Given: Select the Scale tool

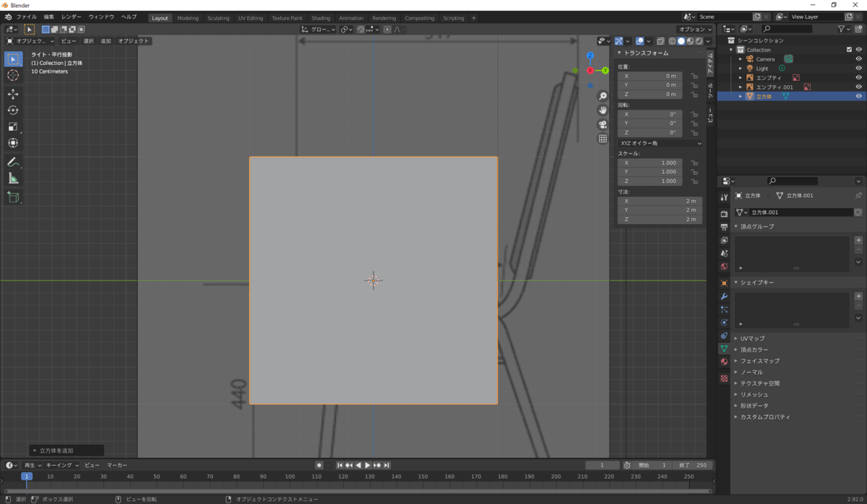Looking at the screenshot, I should 13,127.
